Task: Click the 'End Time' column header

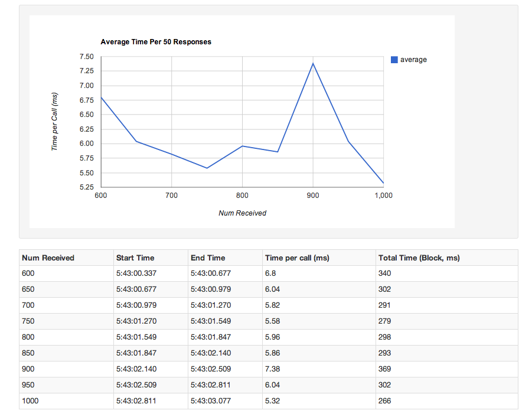Action: (208, 258)
